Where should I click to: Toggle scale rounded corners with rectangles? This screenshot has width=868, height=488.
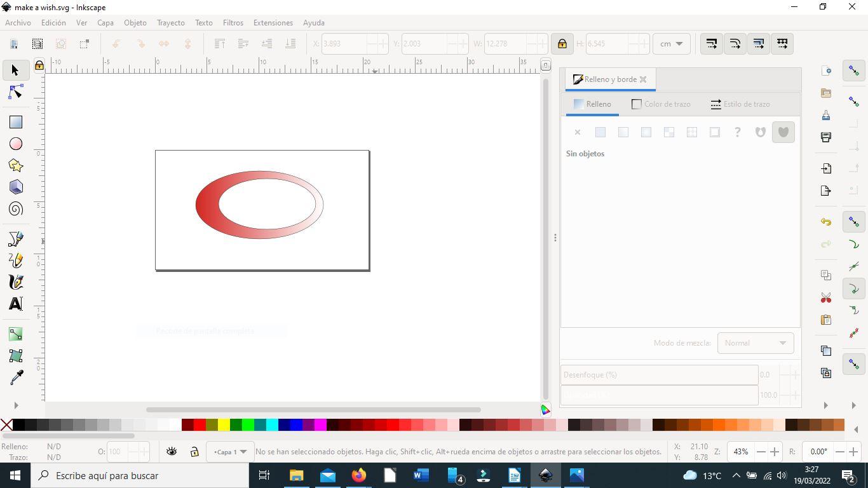tap(735, 44)
